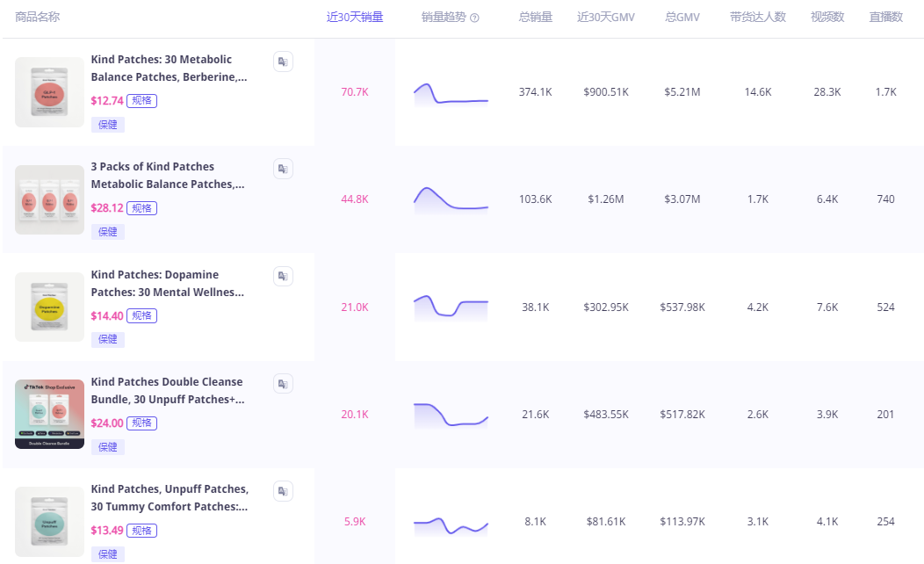Click 保健 tag under Unpuff Patches

(x=108, y=554)
